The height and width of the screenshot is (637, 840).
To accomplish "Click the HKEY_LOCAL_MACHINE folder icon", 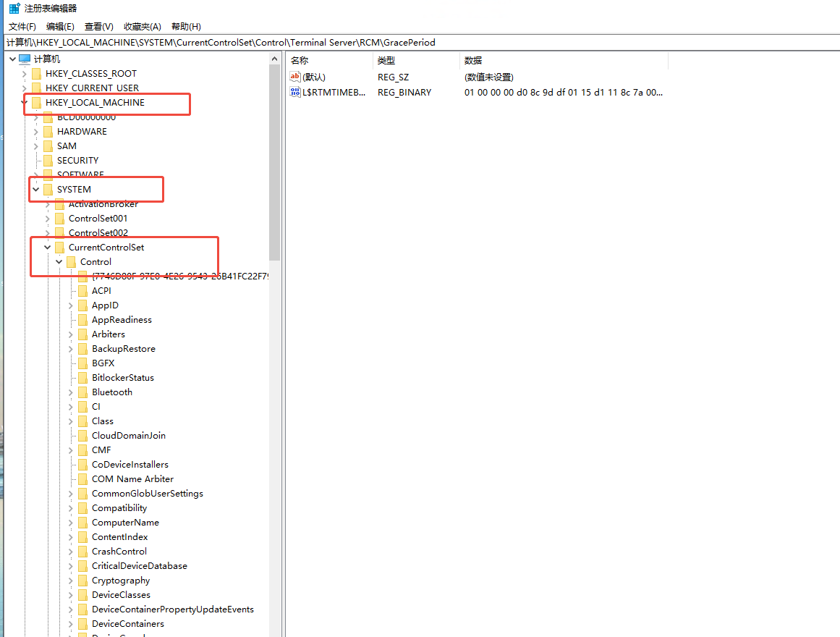I will tap(36, 102).
